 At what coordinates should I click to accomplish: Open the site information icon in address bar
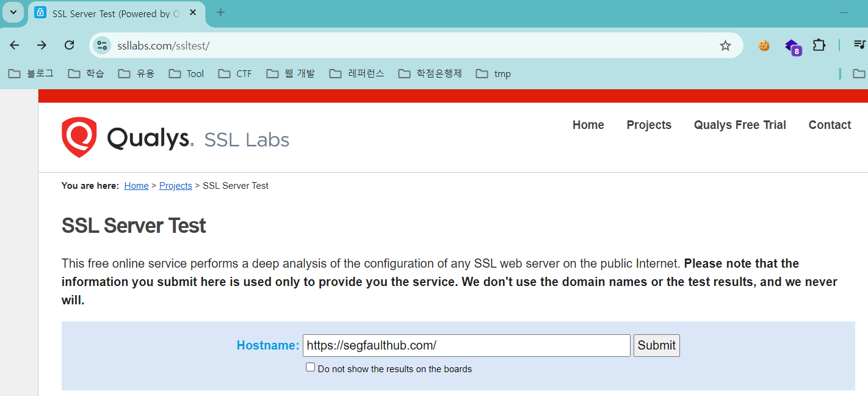102,45
